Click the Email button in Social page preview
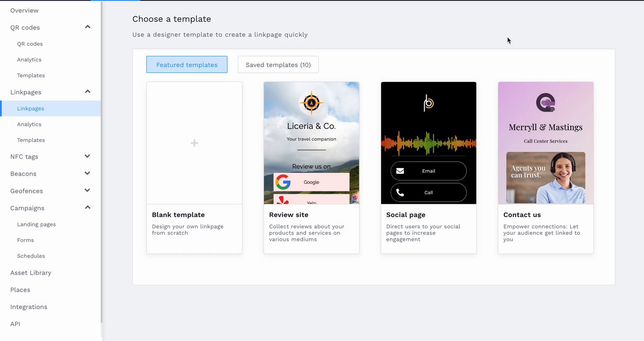644x341 pixels. [x=429, y=171]
